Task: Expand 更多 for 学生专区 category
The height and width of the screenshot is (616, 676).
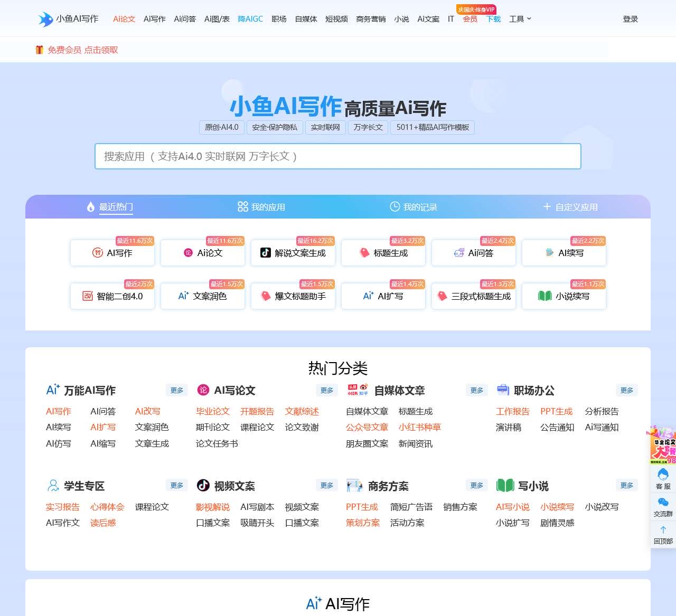Action: [x=177, y=485]
